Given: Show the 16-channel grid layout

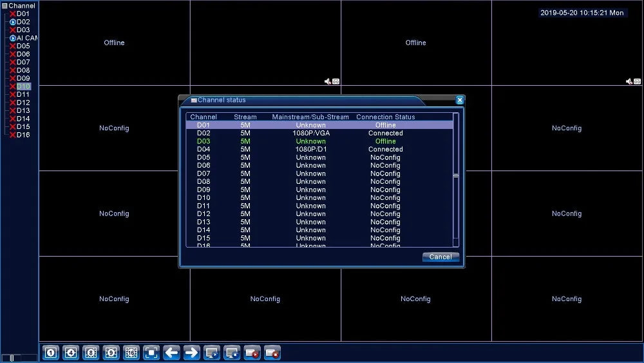Looking at the screenshot, I should tap(131, 353).
